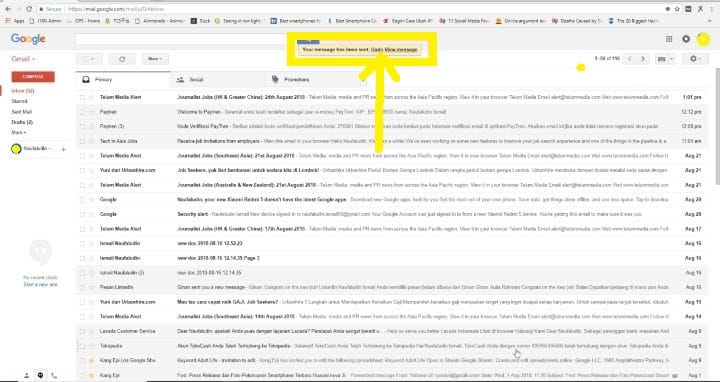Tick checkbox for Lazada Customer Service email
This screenshot has width=720, height=382.
[82, 331]
